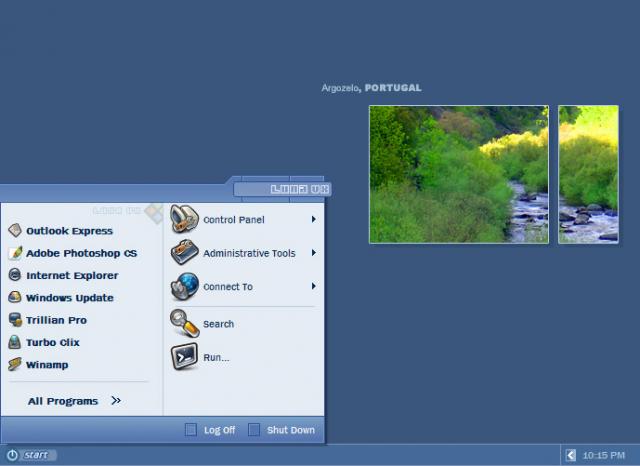Open Administrative Tools label
The width and height of the screenshot is (640, 466).
[x=249, y=253]
